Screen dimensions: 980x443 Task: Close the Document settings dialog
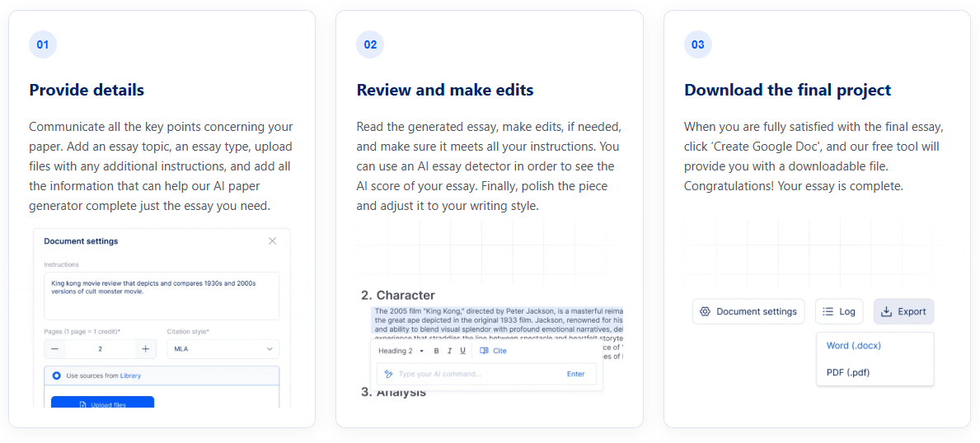272,241
